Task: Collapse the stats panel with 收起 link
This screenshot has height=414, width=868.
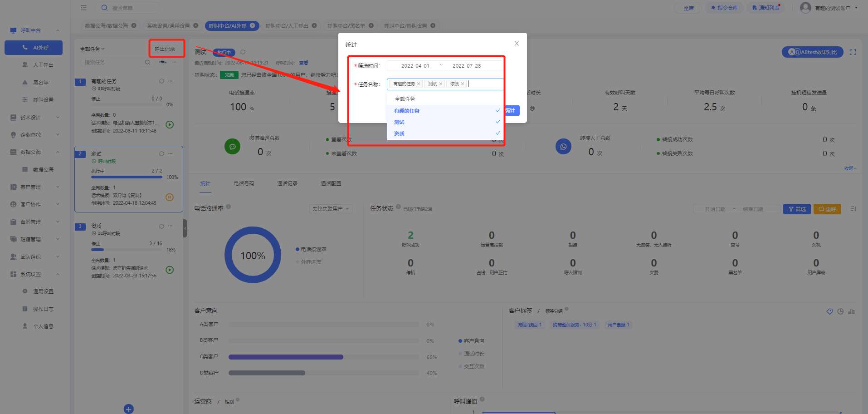Action: click(x=850, y=168)
